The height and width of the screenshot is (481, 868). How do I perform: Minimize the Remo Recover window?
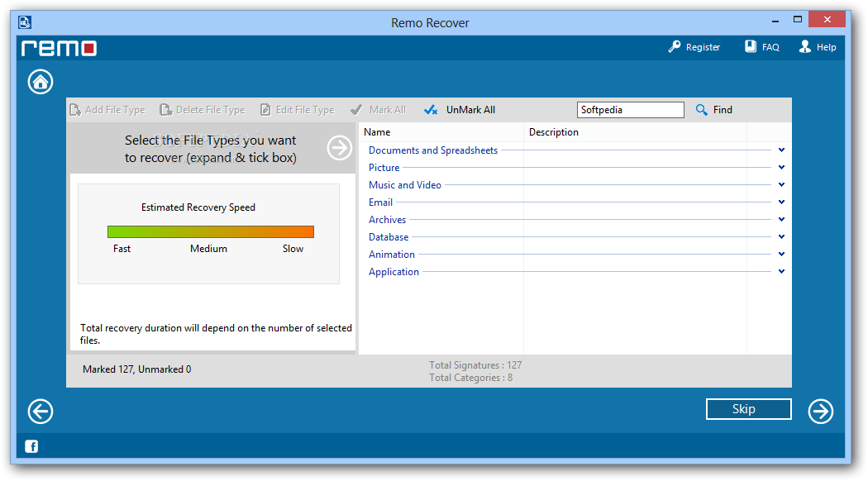coord(775,21)
